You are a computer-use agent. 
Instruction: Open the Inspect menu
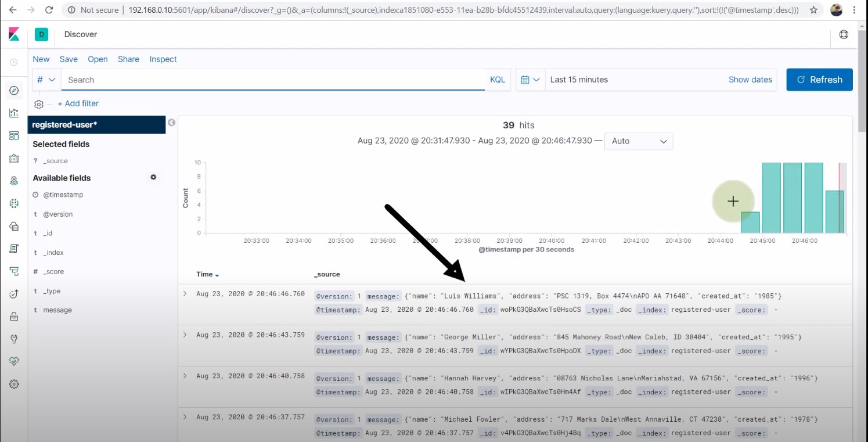tap(163, 59)
